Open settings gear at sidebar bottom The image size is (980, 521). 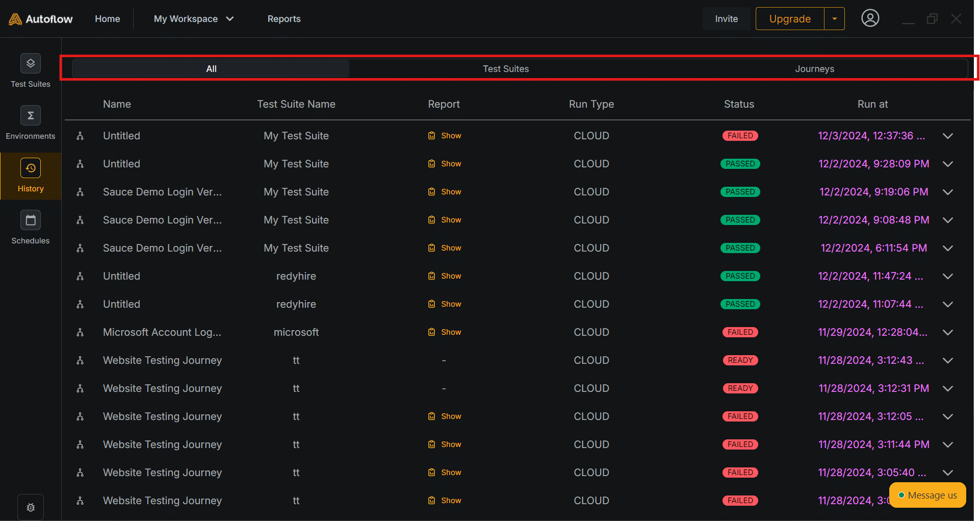click(x=31, y=507)
